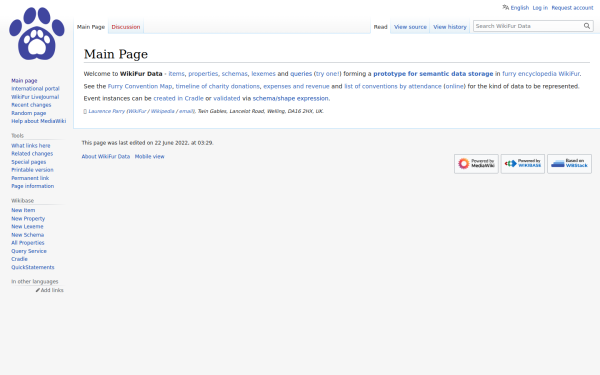The width and height of the screenshot is (600, 375).
Task: Open Recent changes in sidebar
Action: [31, 105]
